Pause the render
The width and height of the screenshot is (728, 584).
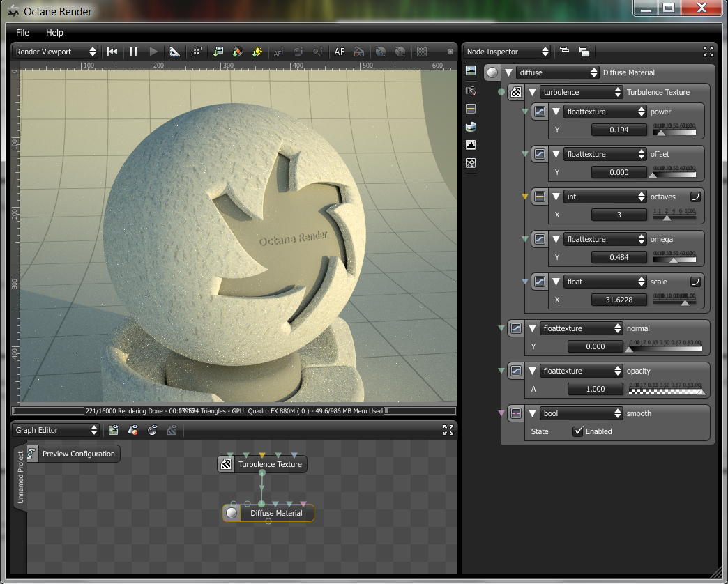pyautogui.click(x=134, y=52)
